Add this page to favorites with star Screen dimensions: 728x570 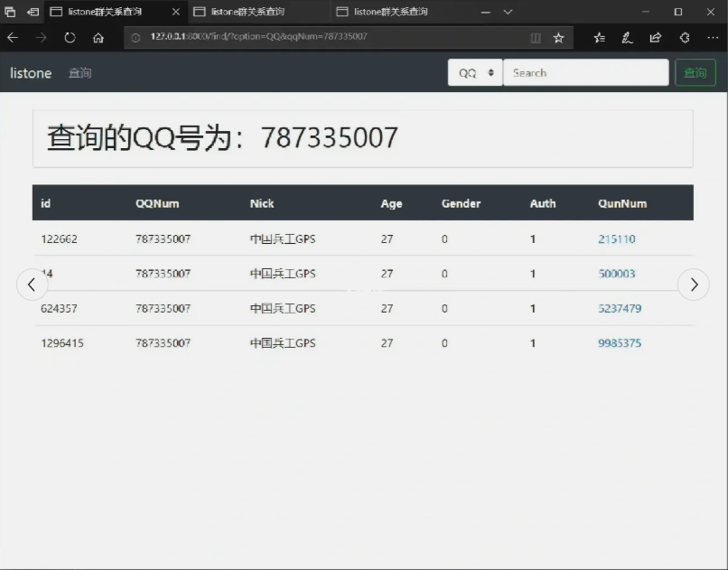[558, 38]
